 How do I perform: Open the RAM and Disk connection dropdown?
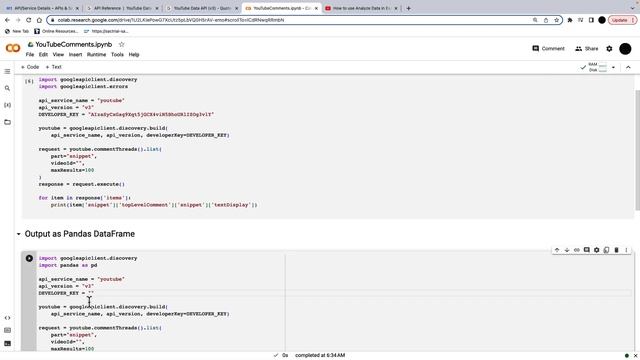(x=613, y=67)
